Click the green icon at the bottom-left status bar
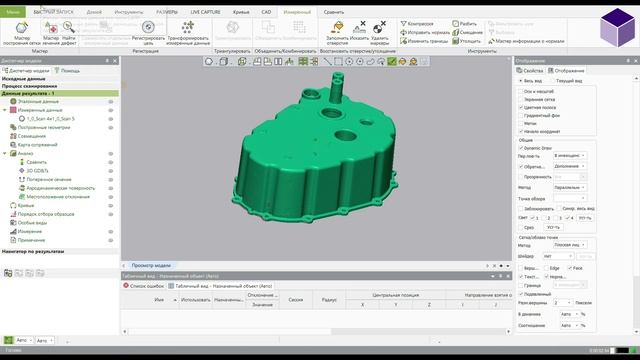Screen dimensions: 640x360 8,340
